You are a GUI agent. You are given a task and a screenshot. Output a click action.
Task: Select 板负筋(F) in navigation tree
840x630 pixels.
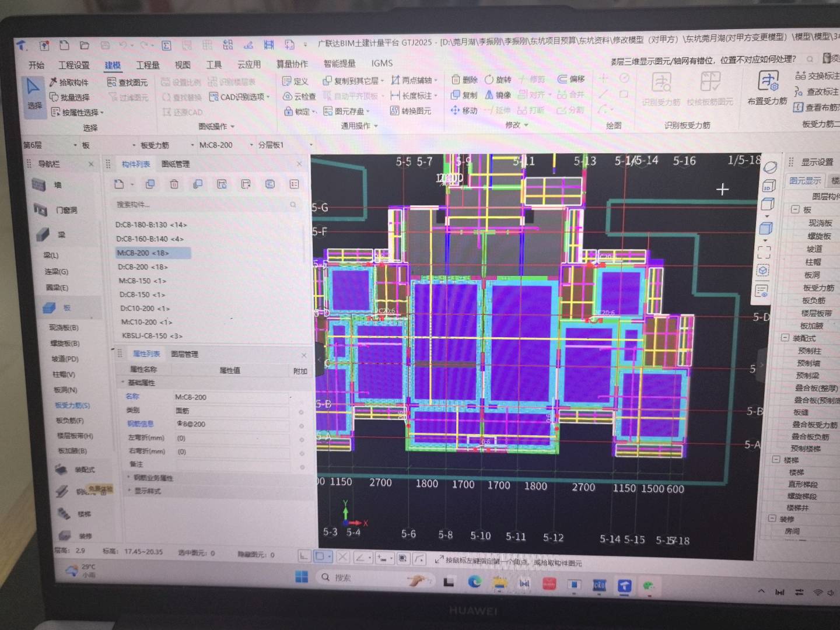point(69,421)
